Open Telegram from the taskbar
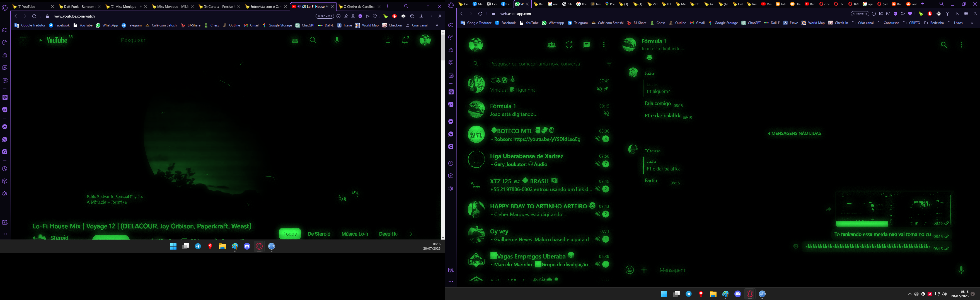 (198, 246)
